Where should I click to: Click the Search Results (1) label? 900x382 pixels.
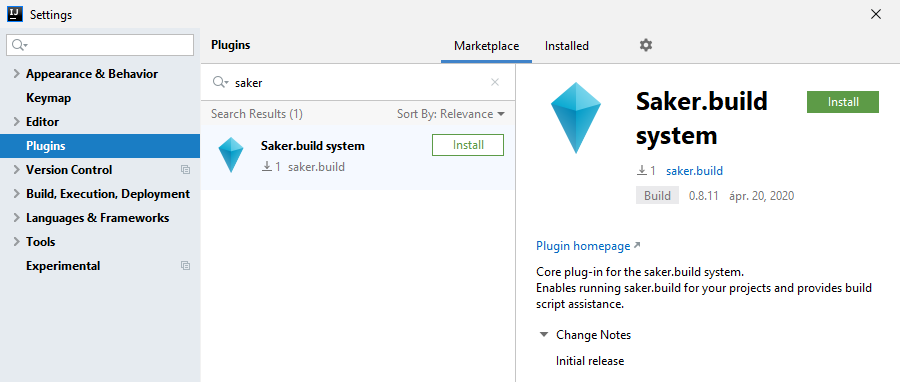257,114
